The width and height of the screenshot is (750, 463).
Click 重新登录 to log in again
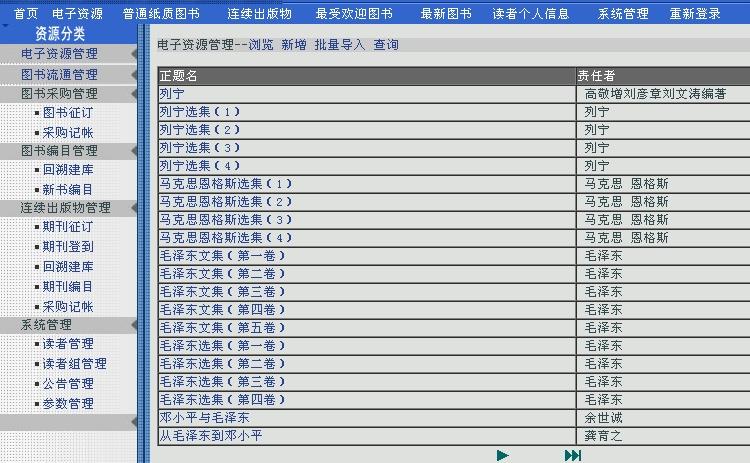tap(695, 13)
